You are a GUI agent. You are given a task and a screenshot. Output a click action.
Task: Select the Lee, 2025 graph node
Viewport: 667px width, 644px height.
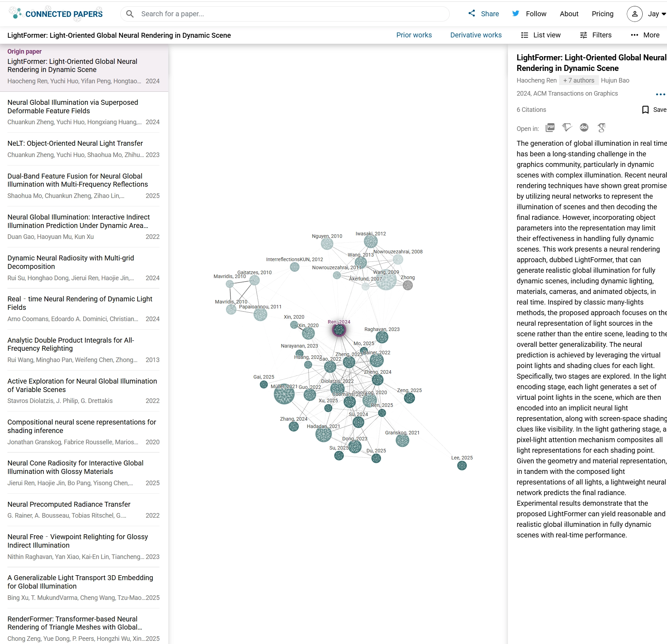462,466
